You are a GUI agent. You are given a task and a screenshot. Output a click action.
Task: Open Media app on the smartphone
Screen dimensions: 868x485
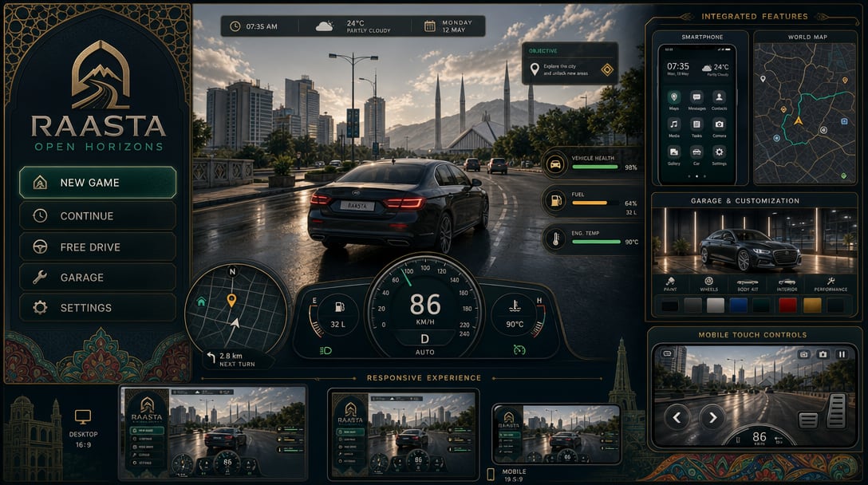[673, 124]
